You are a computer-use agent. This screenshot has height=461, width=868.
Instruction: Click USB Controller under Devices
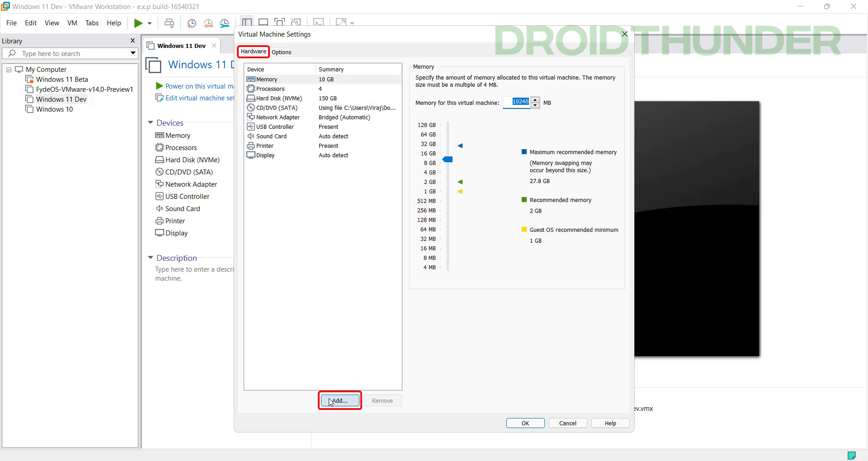tap(182, 197)
